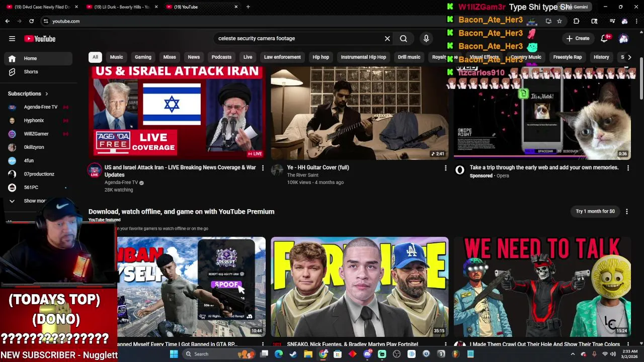Select the Law enforcement chip

282,57
